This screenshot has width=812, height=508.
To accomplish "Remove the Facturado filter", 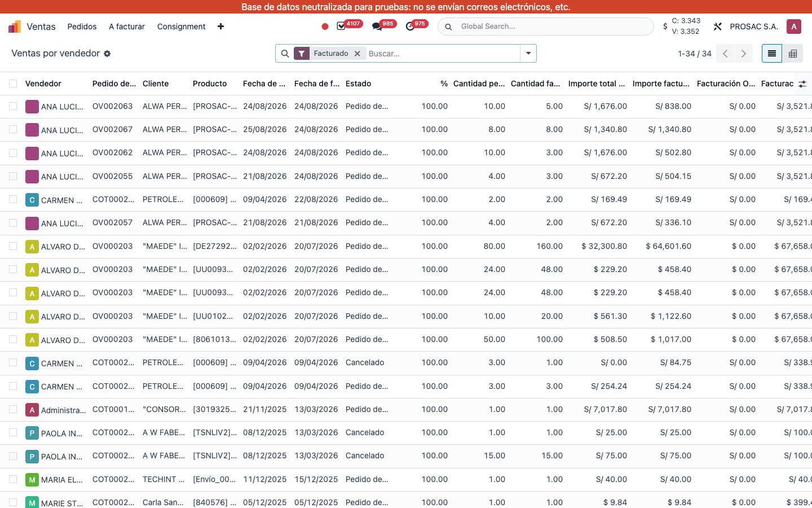I will [x=357, y=54].
